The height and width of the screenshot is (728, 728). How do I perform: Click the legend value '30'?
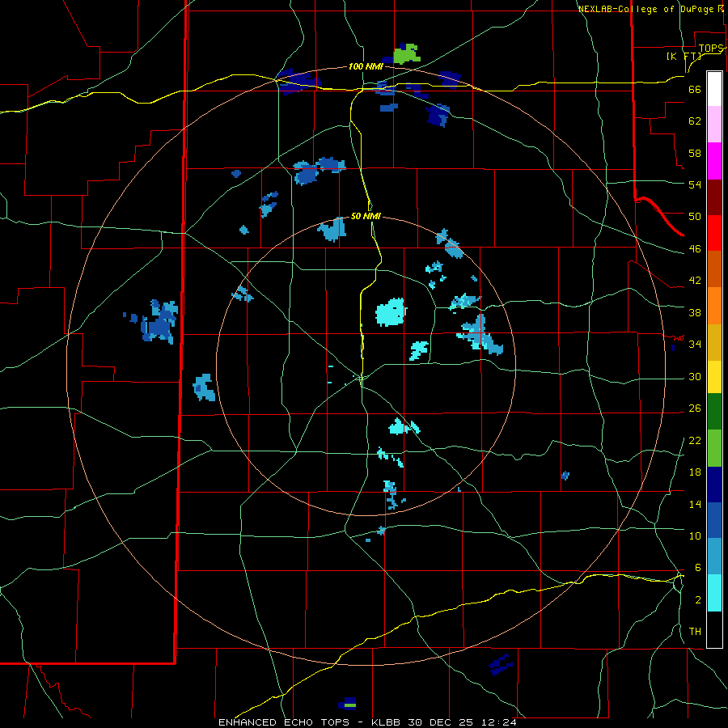pos(695,376)
